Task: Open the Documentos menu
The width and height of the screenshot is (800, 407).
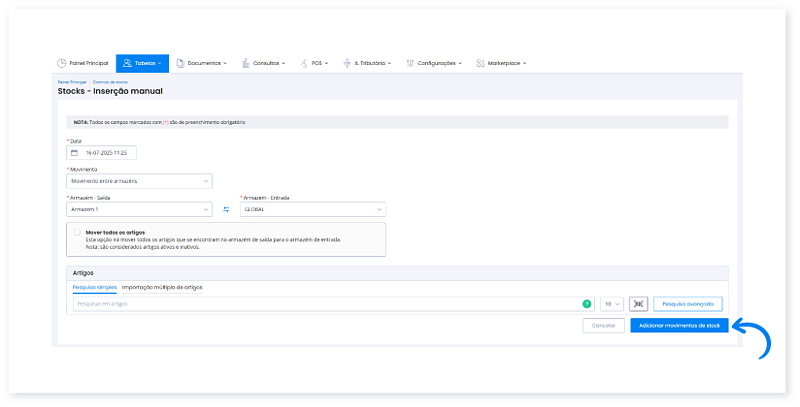Action: pyautogui.click(x=201, y=63)
